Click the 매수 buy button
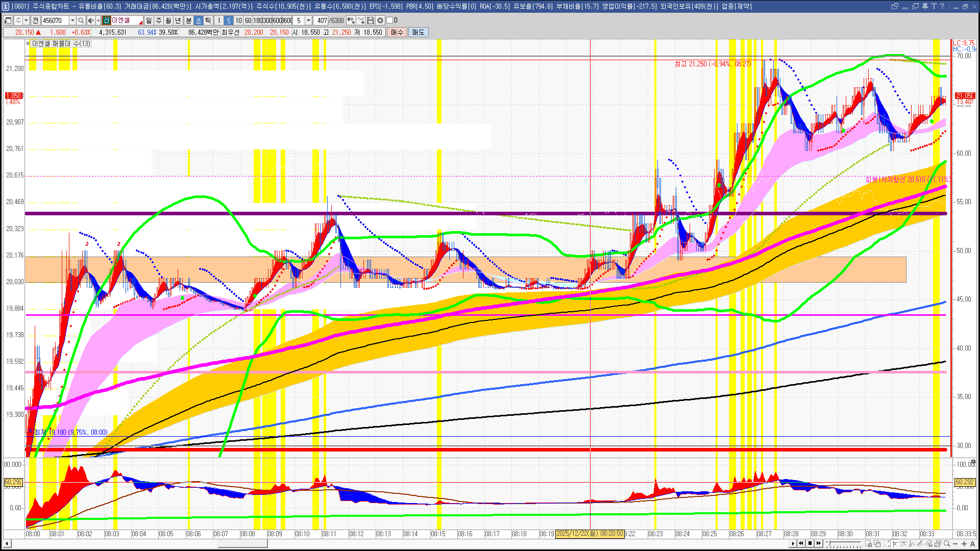980x551 pixels. (x=397, y=32)
